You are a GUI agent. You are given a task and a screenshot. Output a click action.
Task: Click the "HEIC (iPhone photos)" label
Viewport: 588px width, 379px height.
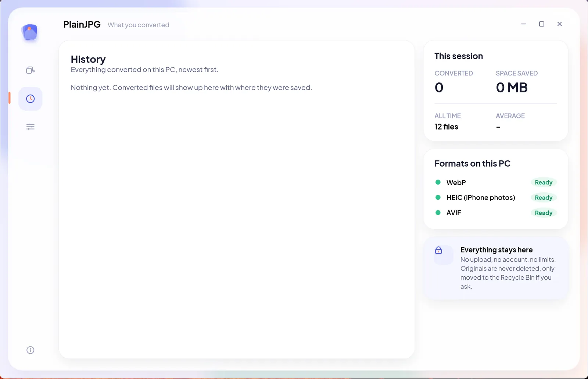[x=481, y=198]
